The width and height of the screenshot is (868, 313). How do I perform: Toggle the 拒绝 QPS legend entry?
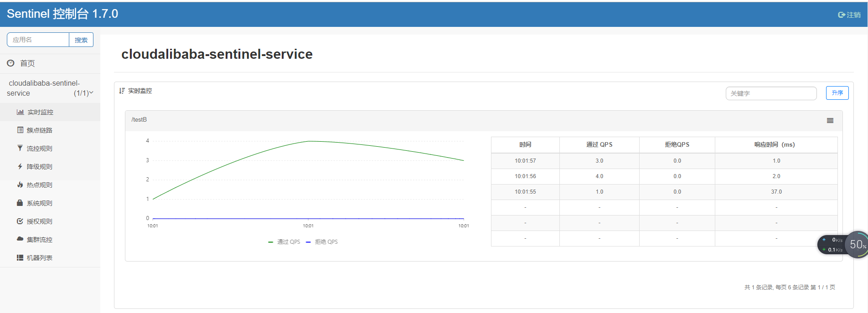click(x=322, y=242)
